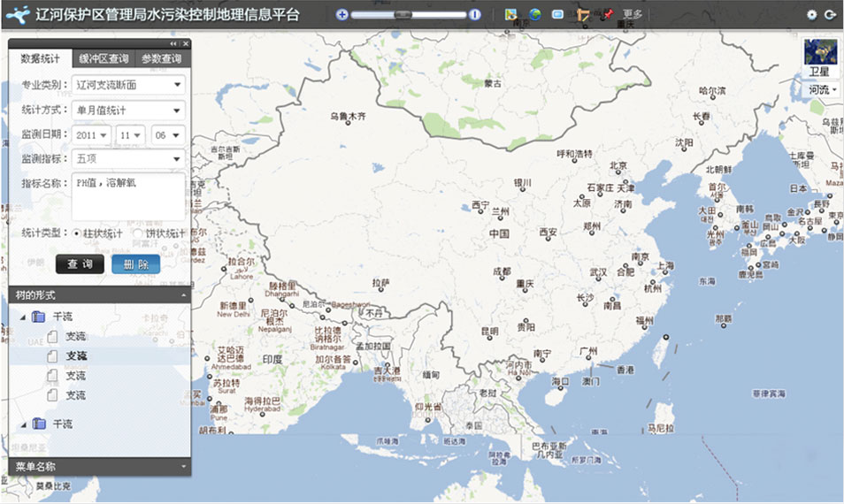
Task: Click the round button right of zoom slider
Action: click(475, 14)
